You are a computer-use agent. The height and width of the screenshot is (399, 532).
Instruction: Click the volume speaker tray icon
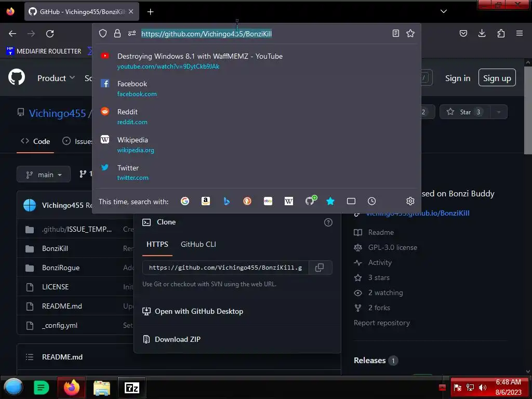coord(483,387)
